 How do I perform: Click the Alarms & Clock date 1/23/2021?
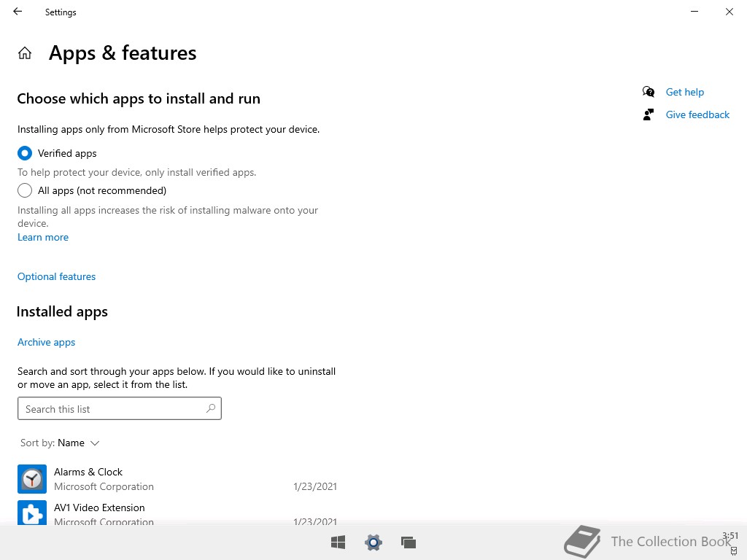[x=315, y=486]
